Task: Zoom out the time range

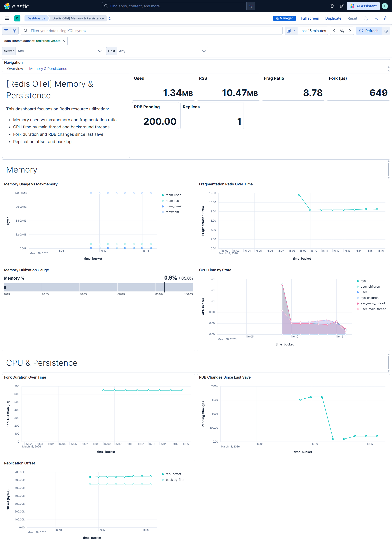Action: pos(342,31)
